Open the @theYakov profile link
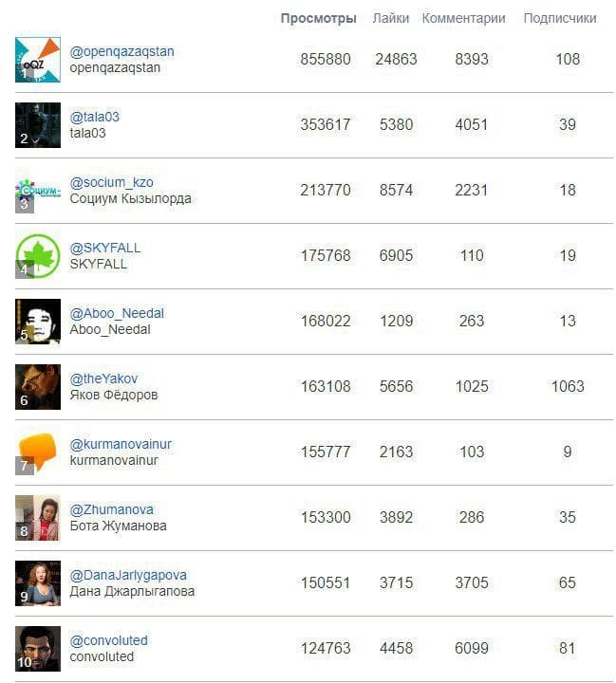 [x=103, y=378]
